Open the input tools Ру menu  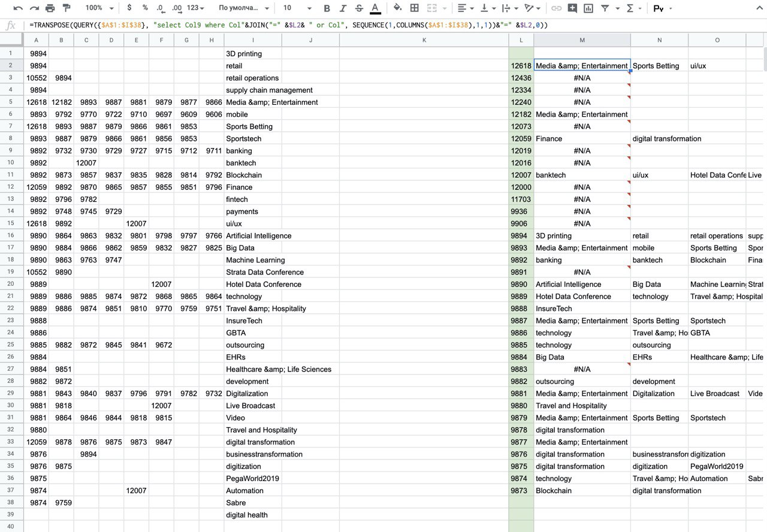(662, 8)
